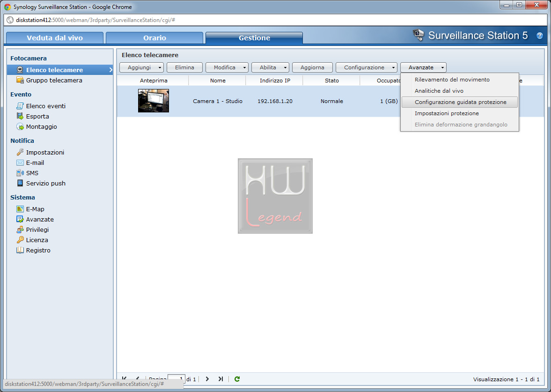Click the Servizio push device icon

(20, 183)
